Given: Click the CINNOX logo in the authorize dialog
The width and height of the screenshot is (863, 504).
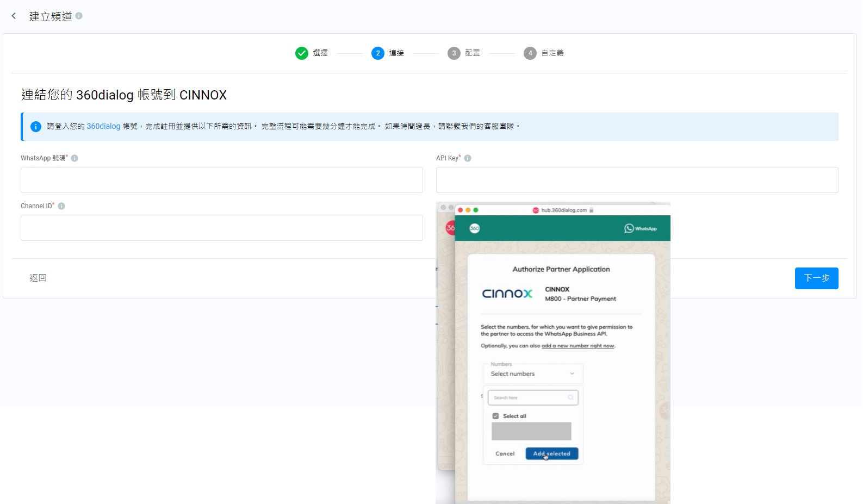Looking at the screenshot, I should point(507,294).
